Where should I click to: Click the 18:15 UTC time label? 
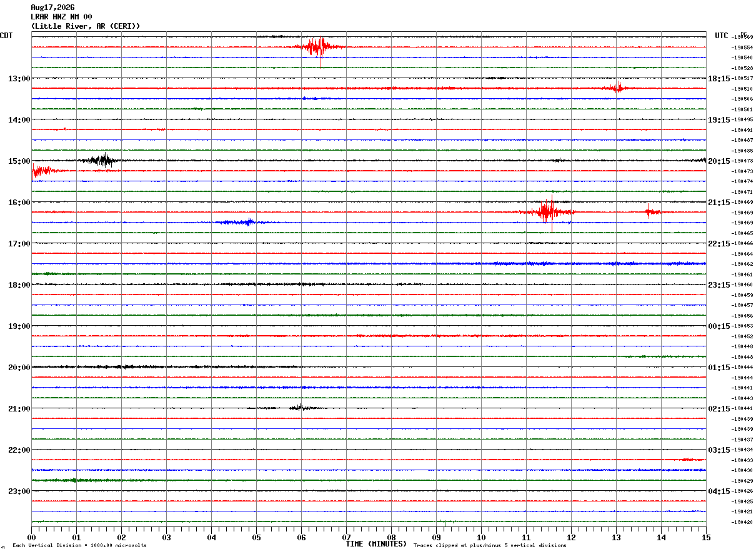click(x=719, y=79)
